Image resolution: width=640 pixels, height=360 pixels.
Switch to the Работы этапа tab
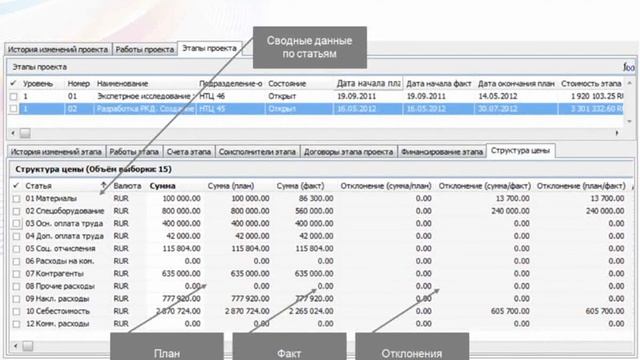click(x=134, y=152)
